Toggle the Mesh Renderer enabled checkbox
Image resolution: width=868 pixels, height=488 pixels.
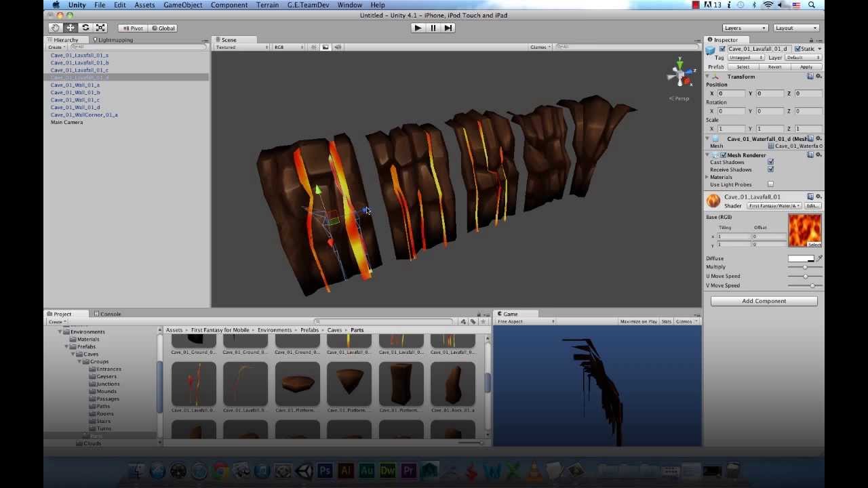(724, 155)
